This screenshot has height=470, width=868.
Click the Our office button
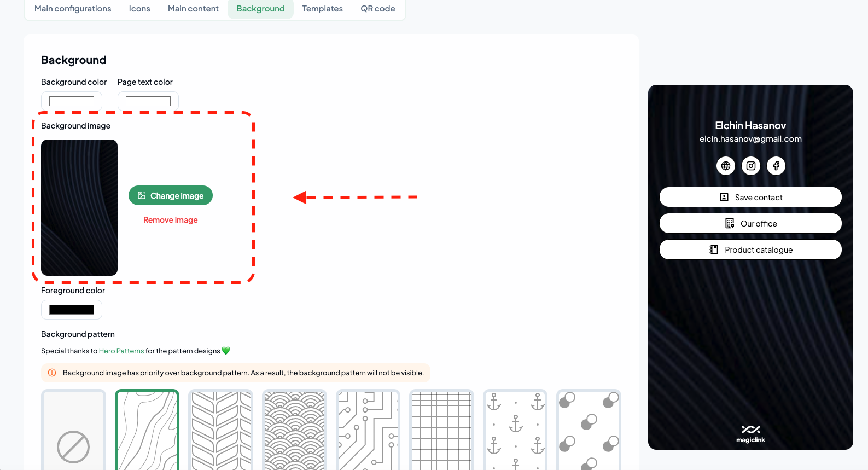[750, 223]
